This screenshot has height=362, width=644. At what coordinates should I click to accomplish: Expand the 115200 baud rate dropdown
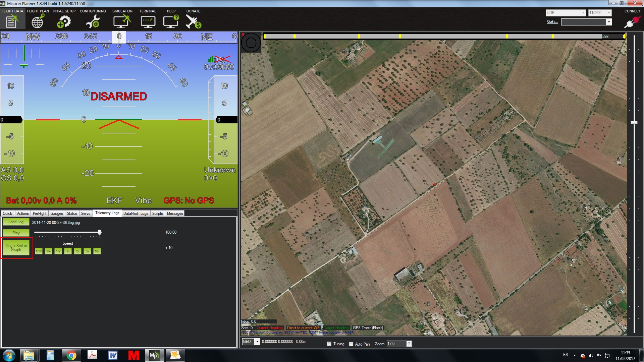609,13
